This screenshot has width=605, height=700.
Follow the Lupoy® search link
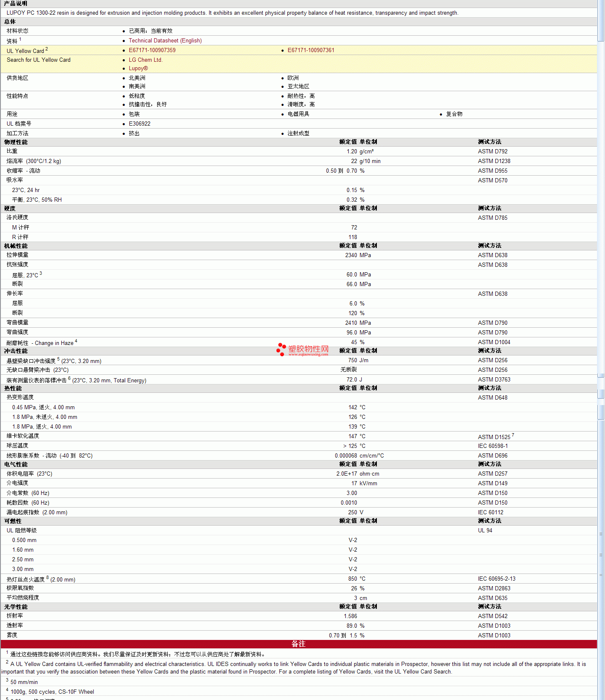(138, 68)
